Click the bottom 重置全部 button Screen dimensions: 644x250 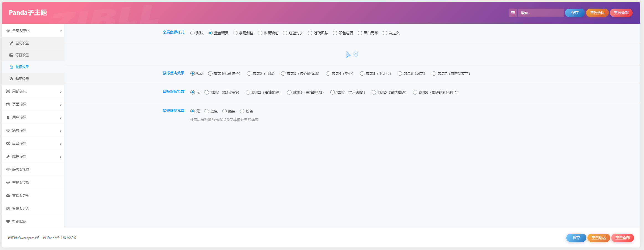[622, 238]
